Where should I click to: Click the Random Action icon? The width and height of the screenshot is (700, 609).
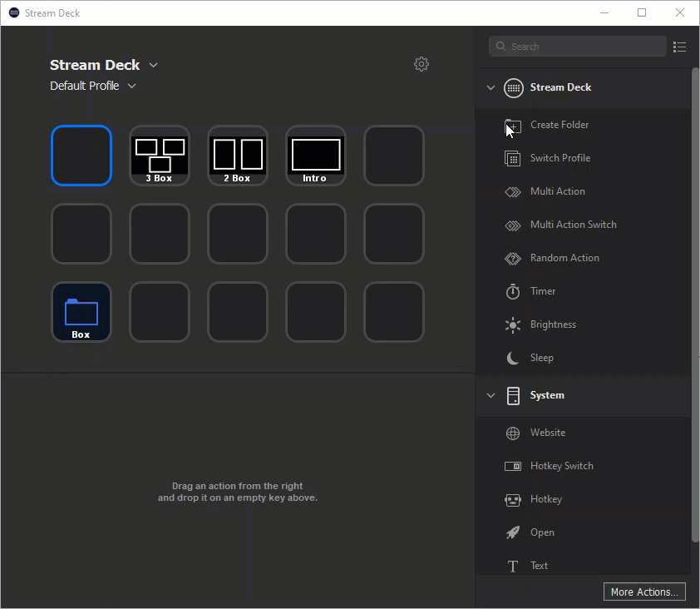[x=512, y=258]
